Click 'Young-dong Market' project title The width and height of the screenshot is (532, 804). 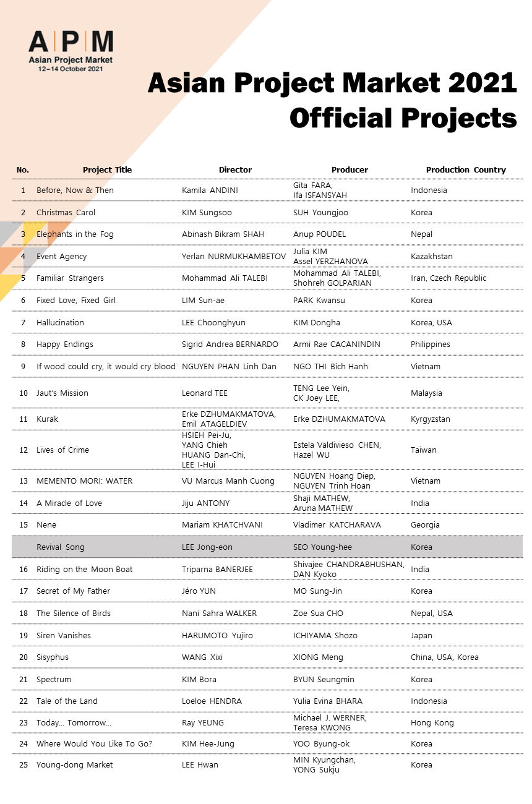(x=74, y=765)
